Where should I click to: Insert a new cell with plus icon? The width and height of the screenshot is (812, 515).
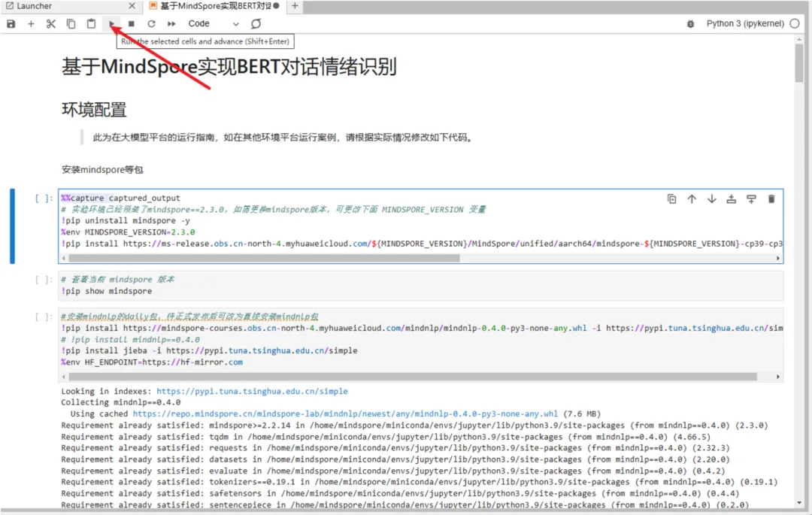31,24
